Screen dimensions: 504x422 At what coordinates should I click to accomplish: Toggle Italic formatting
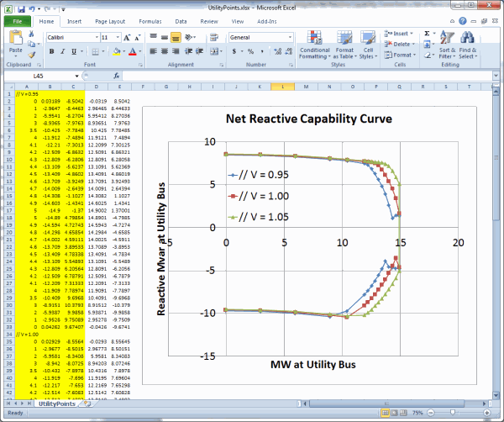coord(63,51)
